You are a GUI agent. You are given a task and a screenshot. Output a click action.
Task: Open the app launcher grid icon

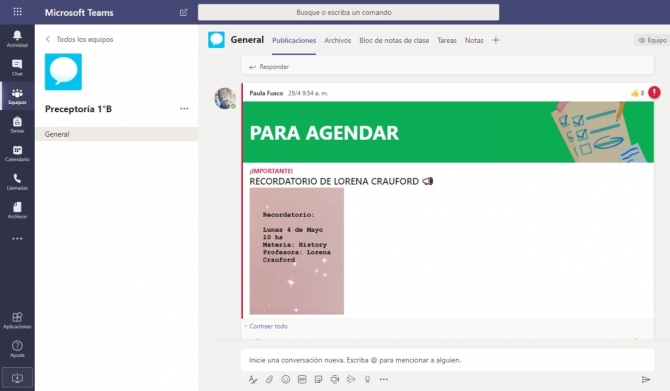[18, 12]
